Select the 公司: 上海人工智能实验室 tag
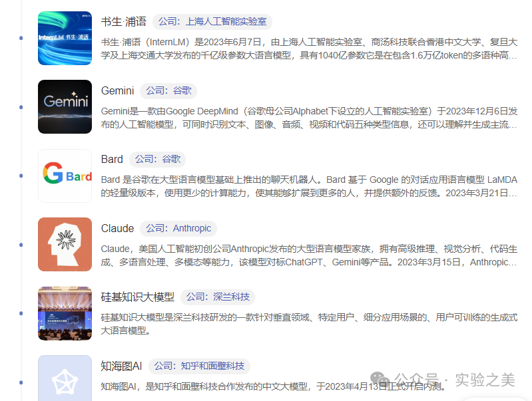 (x=212, y=22)
